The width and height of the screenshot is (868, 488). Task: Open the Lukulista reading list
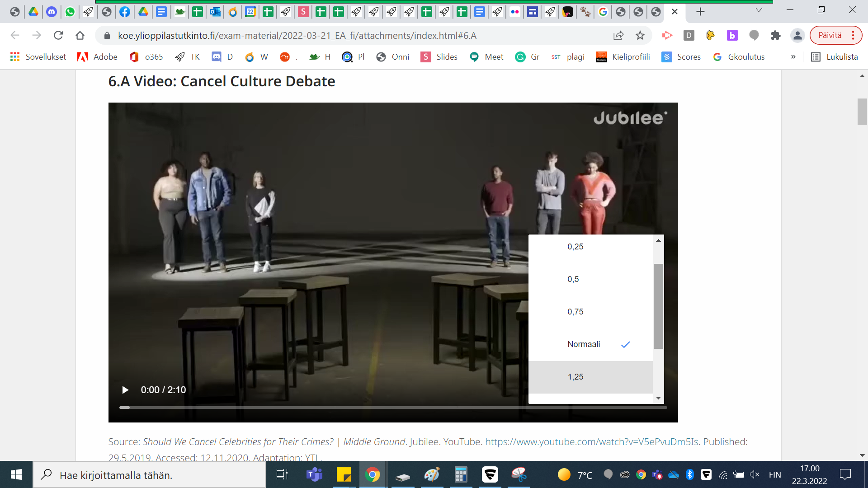pyautogui.click(x=834, y=57)
